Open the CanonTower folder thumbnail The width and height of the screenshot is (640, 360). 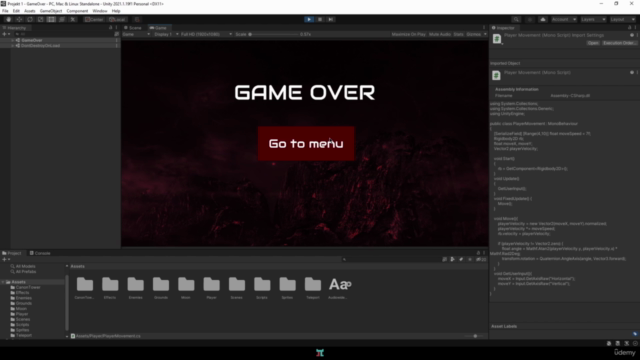point(84,284)
